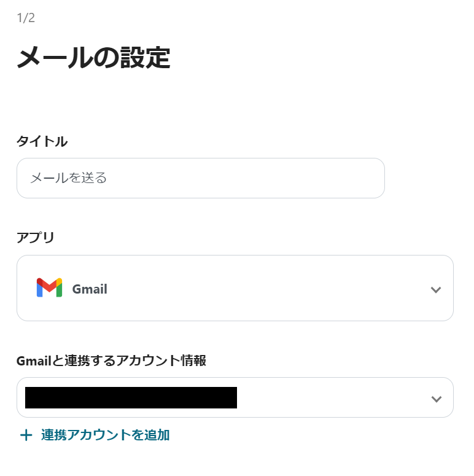This screenshot has height=476, width=474.
Task: Click the 1/2 step indicator
Action: tap(26, 18)
